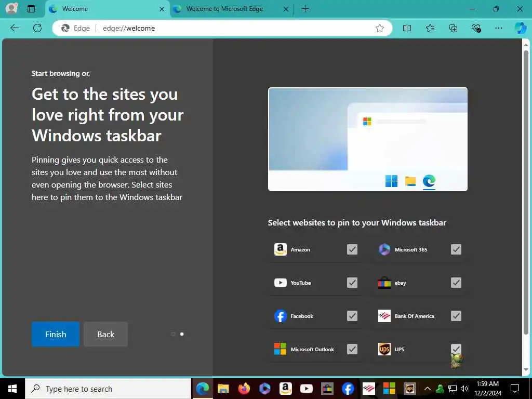Reload the page with Refresh icon
The height and width of the screenshot is (399, 532).
click(x=37, y=28)
